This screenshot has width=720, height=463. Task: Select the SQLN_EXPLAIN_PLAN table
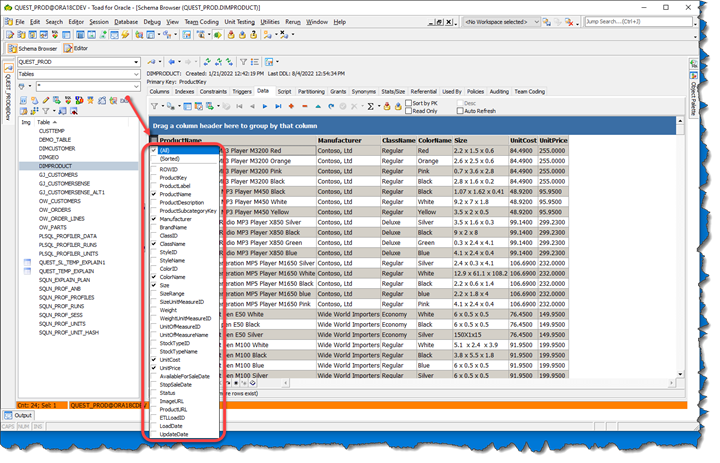(64, 280)
